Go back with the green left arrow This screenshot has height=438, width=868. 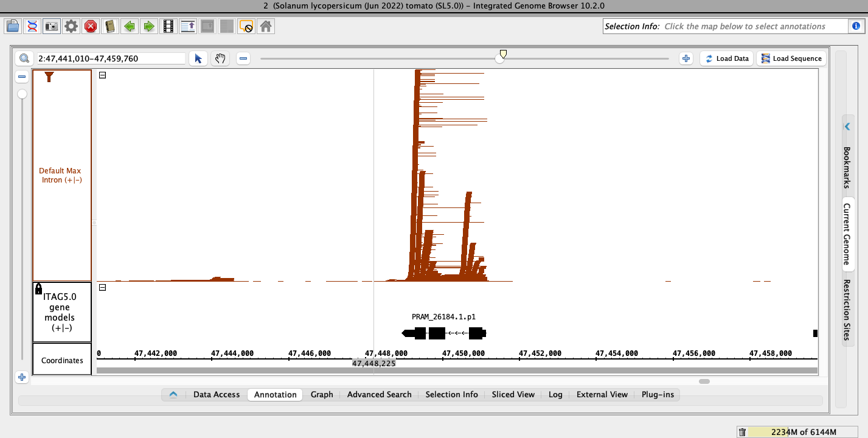point(130,26)
